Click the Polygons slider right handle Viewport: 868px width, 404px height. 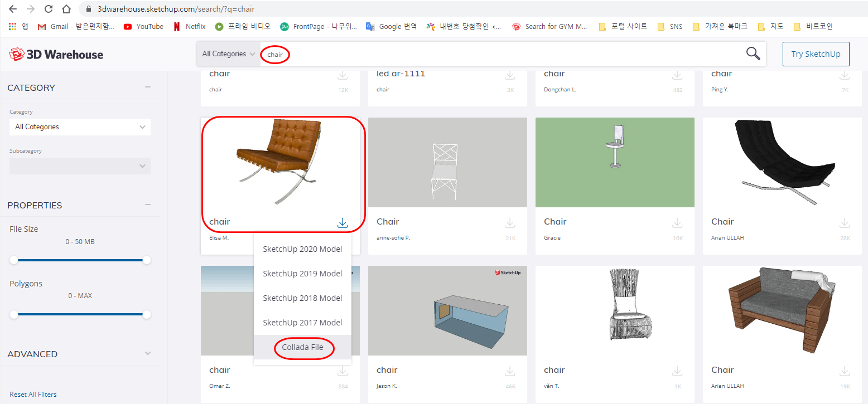click(x=147, y=315)
